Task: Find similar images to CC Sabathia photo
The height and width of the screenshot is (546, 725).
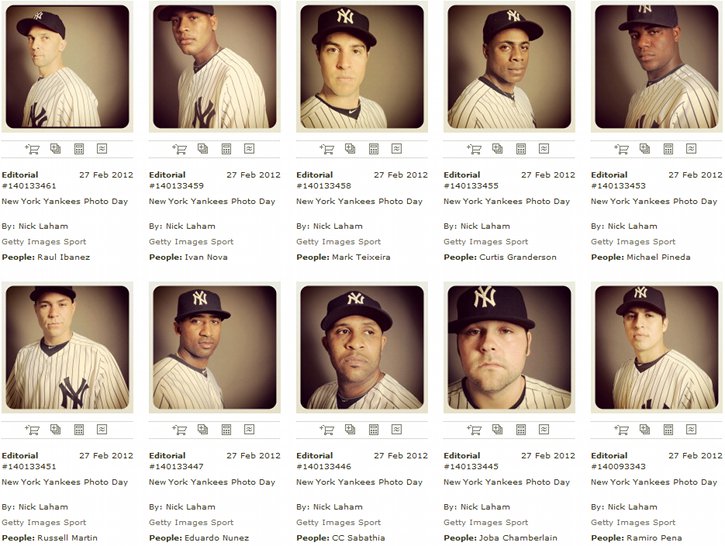Action: [396, 429]
